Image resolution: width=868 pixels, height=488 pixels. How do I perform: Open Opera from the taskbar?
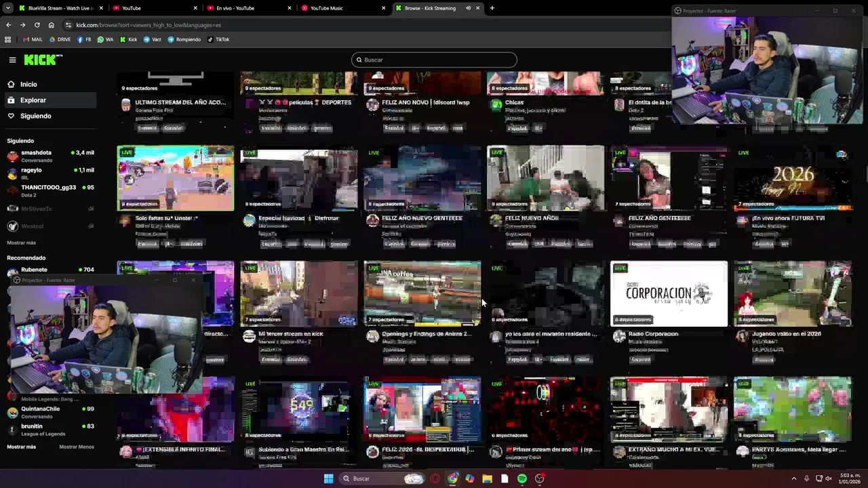point(435,479)
